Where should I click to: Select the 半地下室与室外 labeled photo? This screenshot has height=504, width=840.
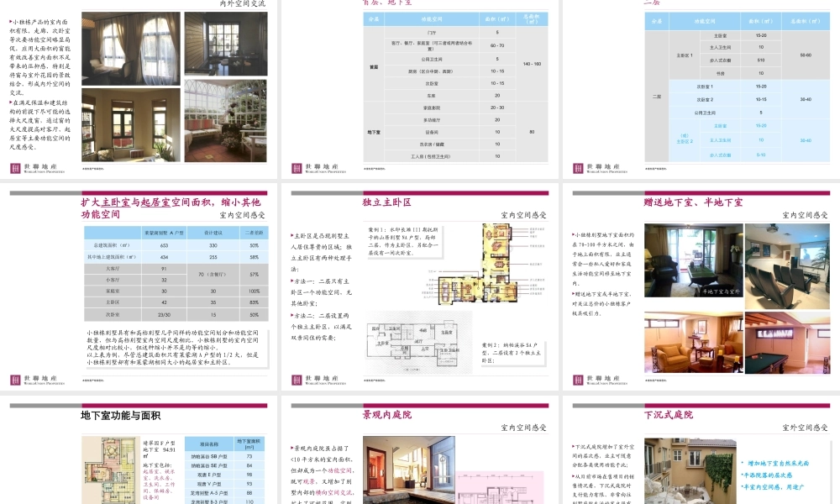pos(693,260)
